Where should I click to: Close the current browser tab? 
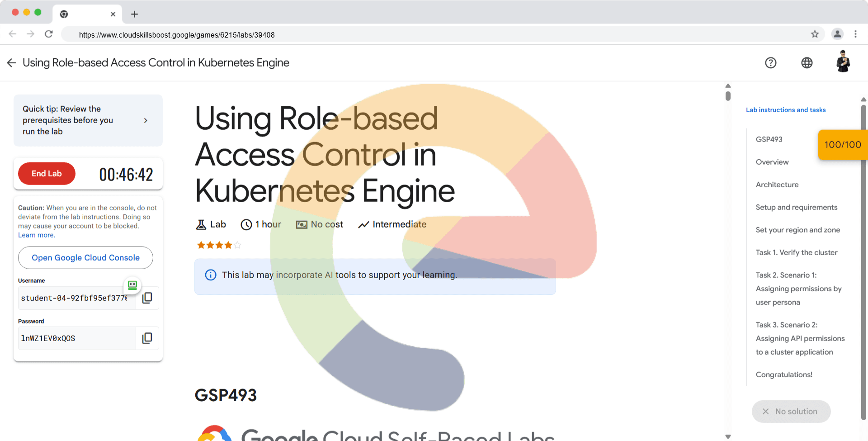(x=113, y=14)
